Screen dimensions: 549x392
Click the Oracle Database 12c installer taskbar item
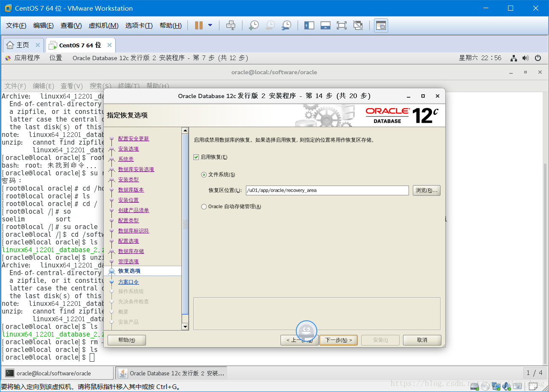tap(172, 373)
